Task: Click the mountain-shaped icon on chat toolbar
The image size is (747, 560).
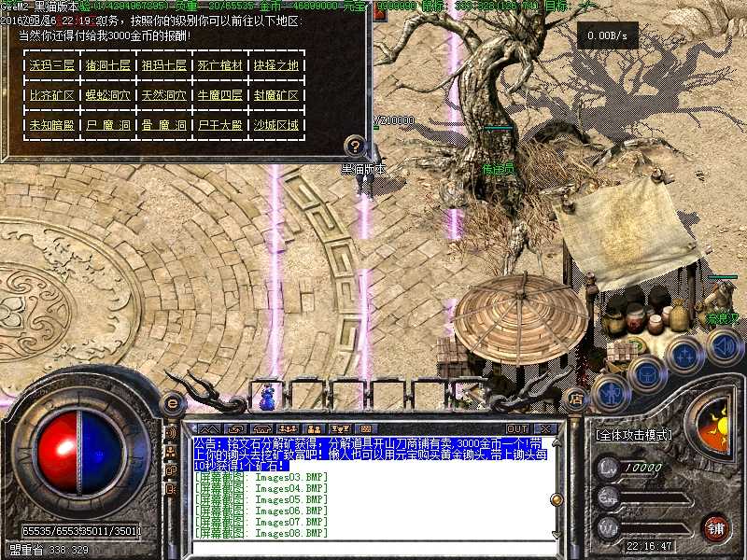Action: tap(208, 429)
